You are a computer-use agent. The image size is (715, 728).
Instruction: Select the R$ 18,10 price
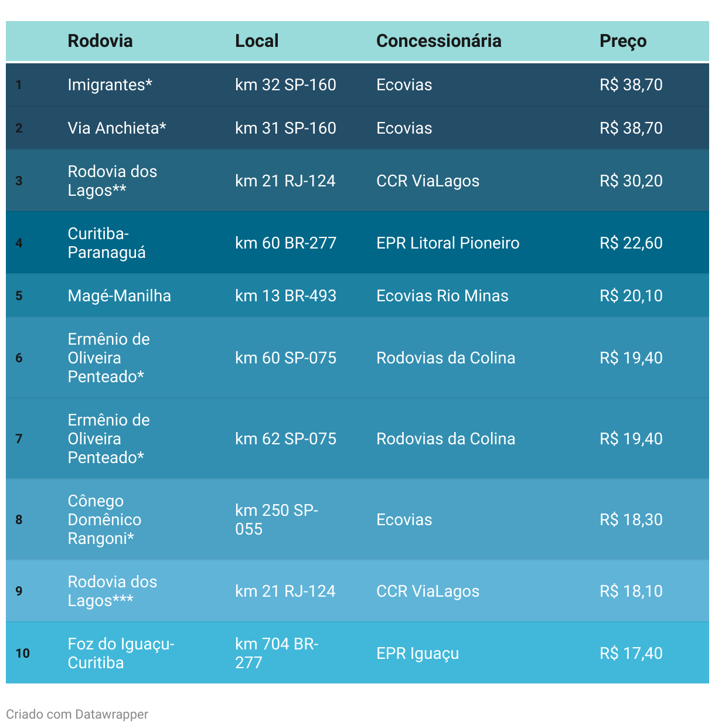tap(631, 591)
